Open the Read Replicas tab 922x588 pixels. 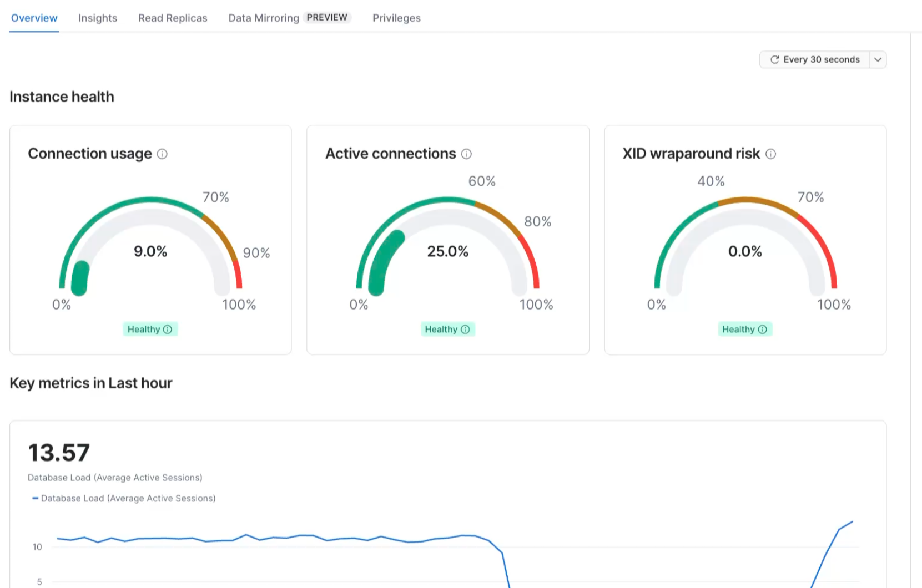(x=173, y=18)
